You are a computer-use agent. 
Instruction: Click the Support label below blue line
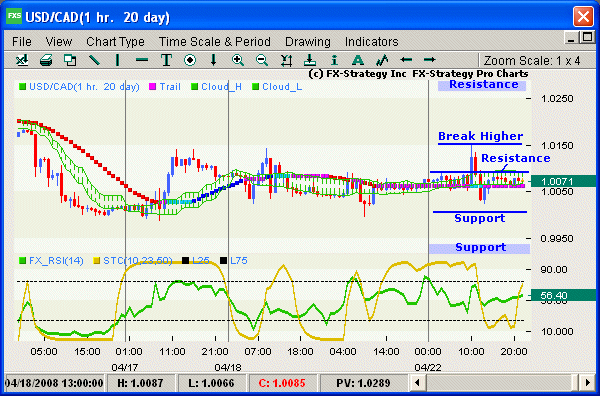479,218
